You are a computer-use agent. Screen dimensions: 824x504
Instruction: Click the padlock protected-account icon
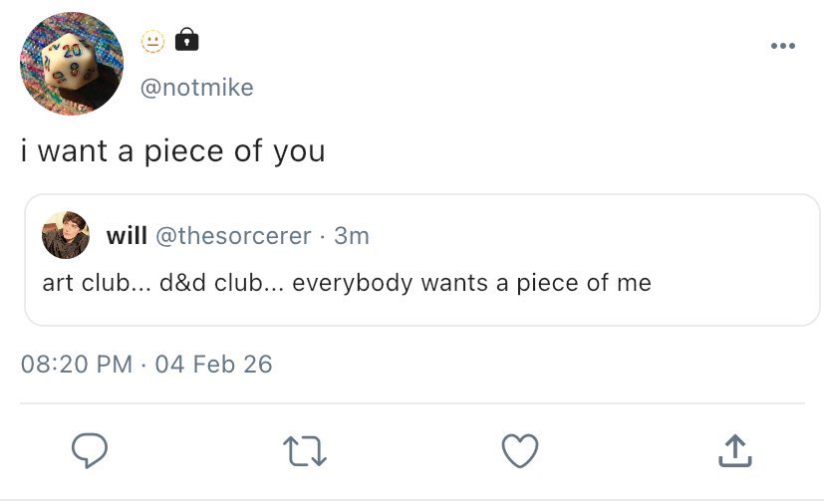pyautogui.click(x=186, y=40)
